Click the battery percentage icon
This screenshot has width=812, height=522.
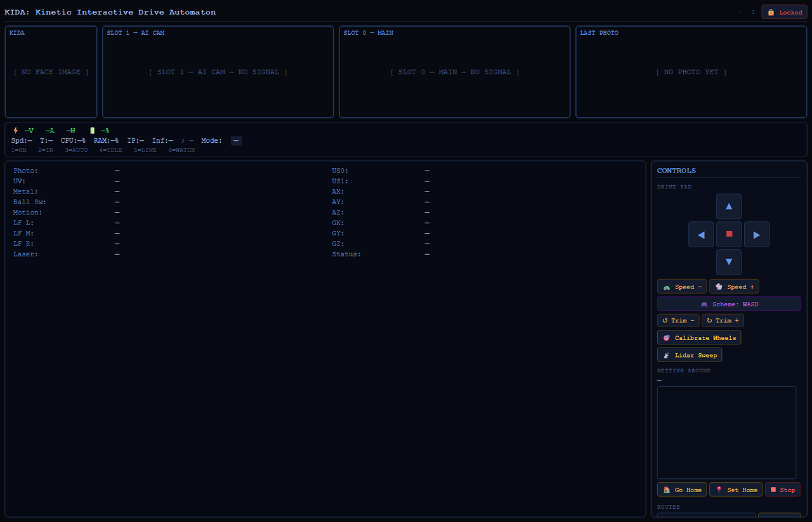(x=92, y=130)
